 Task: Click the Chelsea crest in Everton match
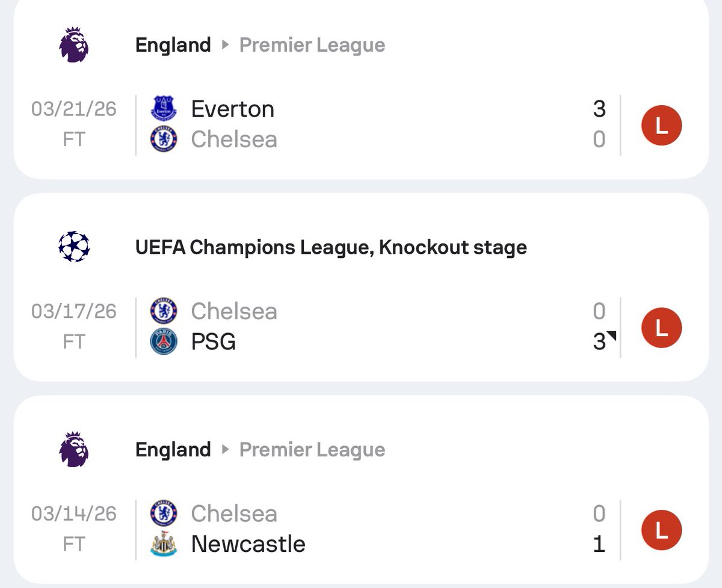coord(164,139)
